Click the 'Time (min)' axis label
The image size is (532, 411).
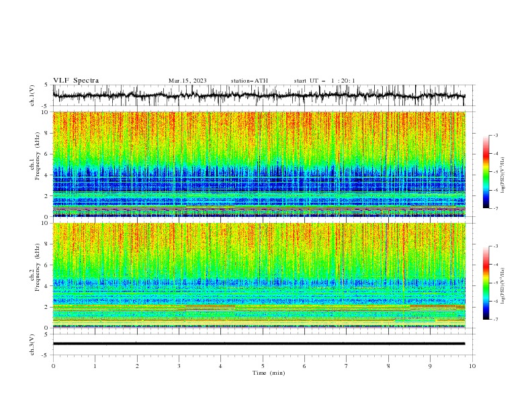click(x=269, y=373)
